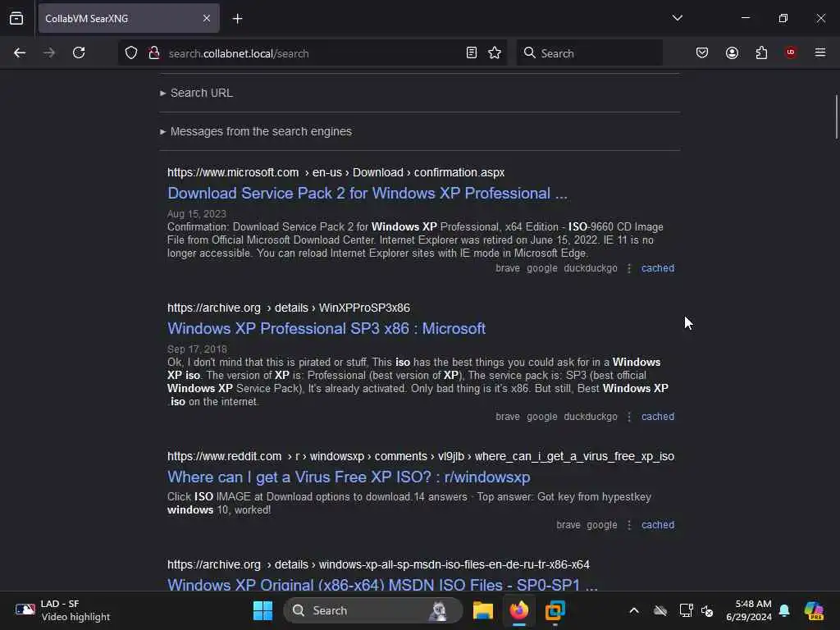Image resolution: width=840 pixels, height=630 pixels.
Task: Click the network display tray icon
Action: 686,610
